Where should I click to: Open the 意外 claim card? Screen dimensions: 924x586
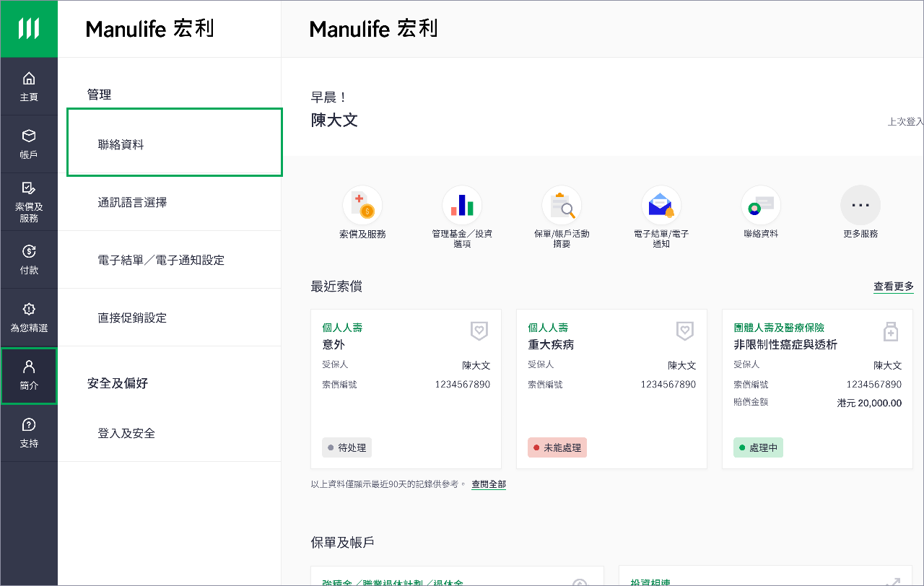pos(406,389)
